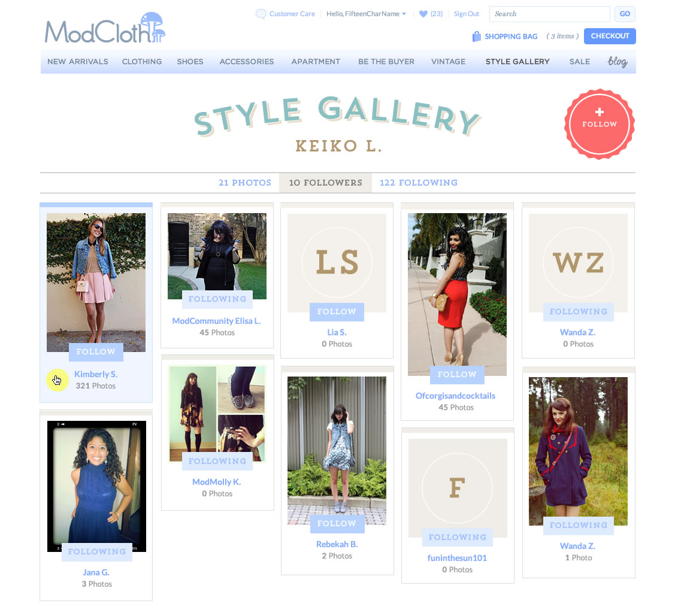The height and width of the screenshot is (616, 675).
Task: Unfollow ModCommunity Elisa L. via Following button
Action: click(x=217, y=299)
